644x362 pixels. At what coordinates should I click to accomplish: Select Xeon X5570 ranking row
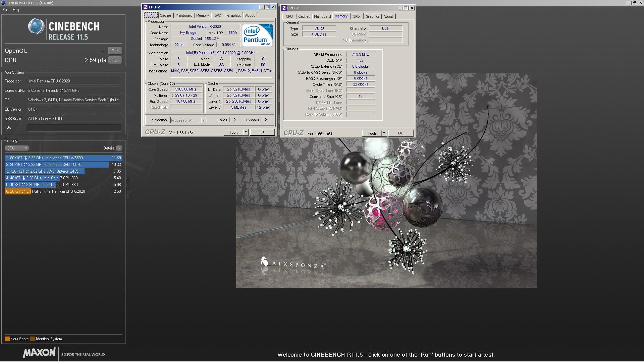coord(63,165)
